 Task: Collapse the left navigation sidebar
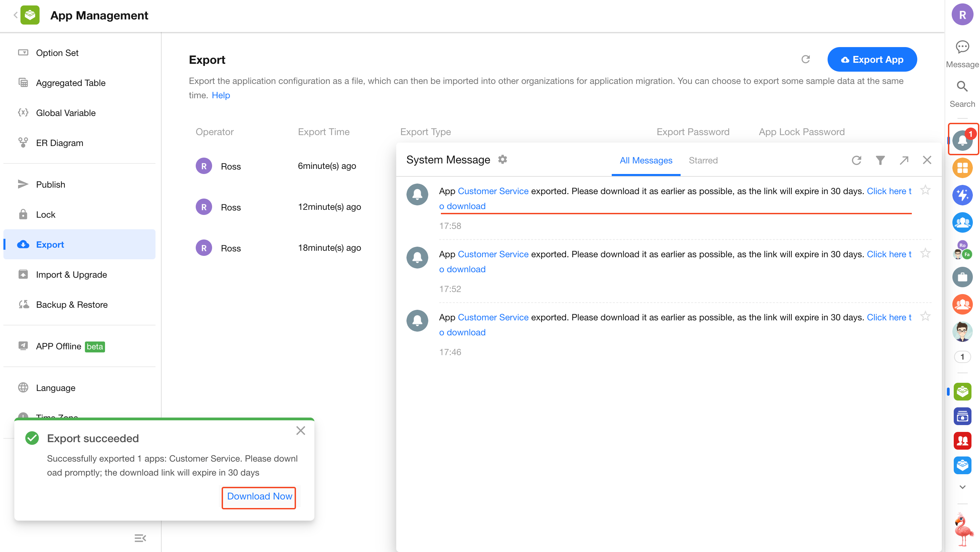(x=140, y=538)
